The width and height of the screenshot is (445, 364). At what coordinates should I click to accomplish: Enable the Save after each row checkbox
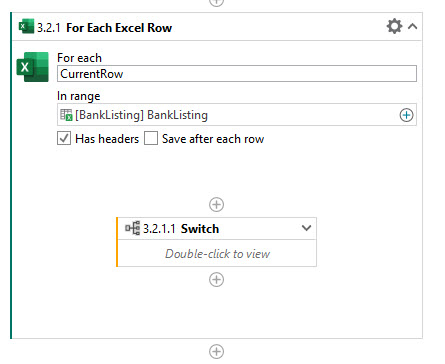tap(151, 138)
